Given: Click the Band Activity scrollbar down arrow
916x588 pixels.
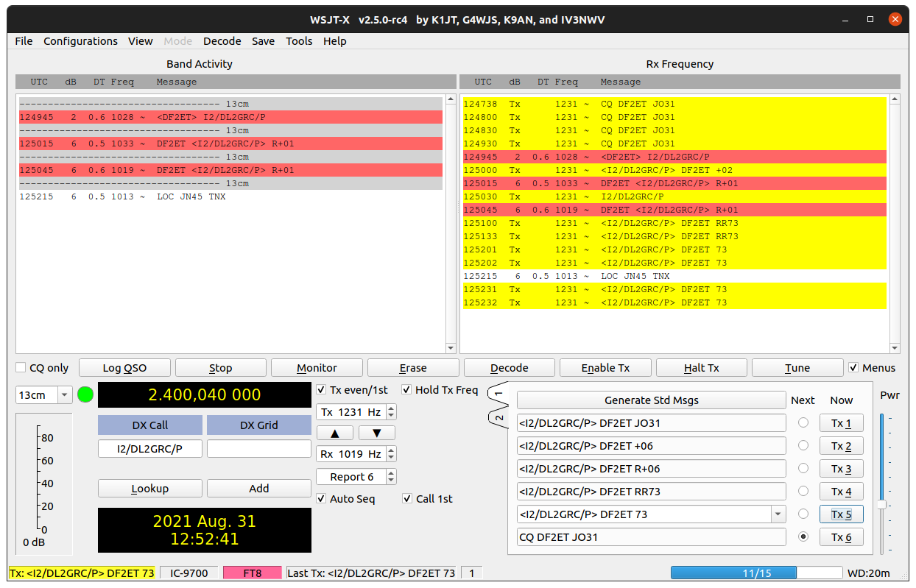Looking at the screenshot, I should pyautogui.click(x=451, y=348).
